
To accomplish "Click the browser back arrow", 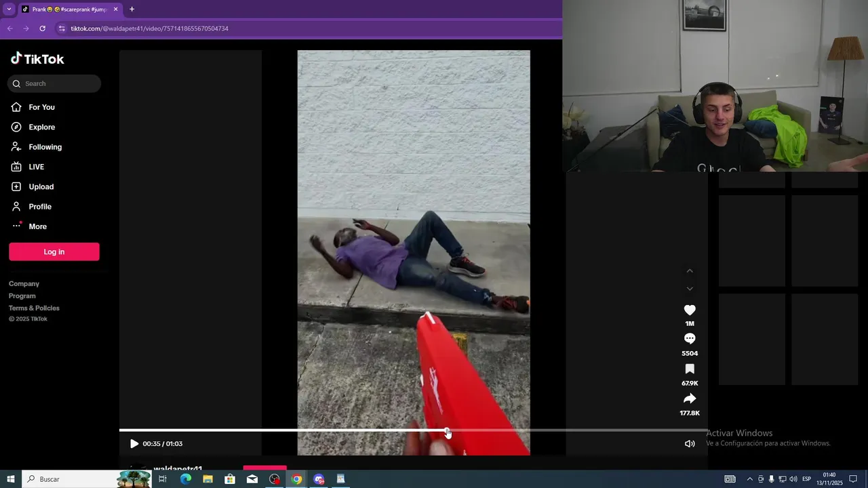I will [x=9, y=28].
